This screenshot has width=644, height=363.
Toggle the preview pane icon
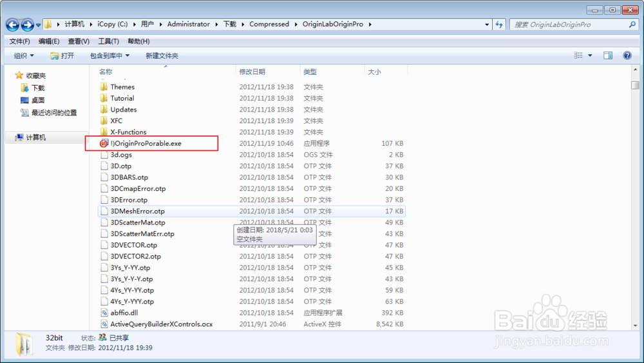(608, 55)
